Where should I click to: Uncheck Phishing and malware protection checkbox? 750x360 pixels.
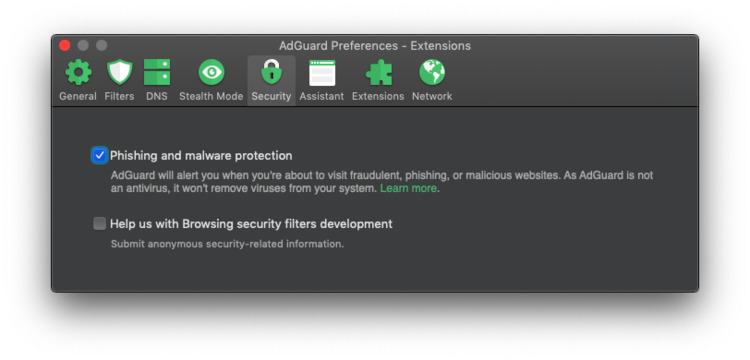[x=99, y=155]
